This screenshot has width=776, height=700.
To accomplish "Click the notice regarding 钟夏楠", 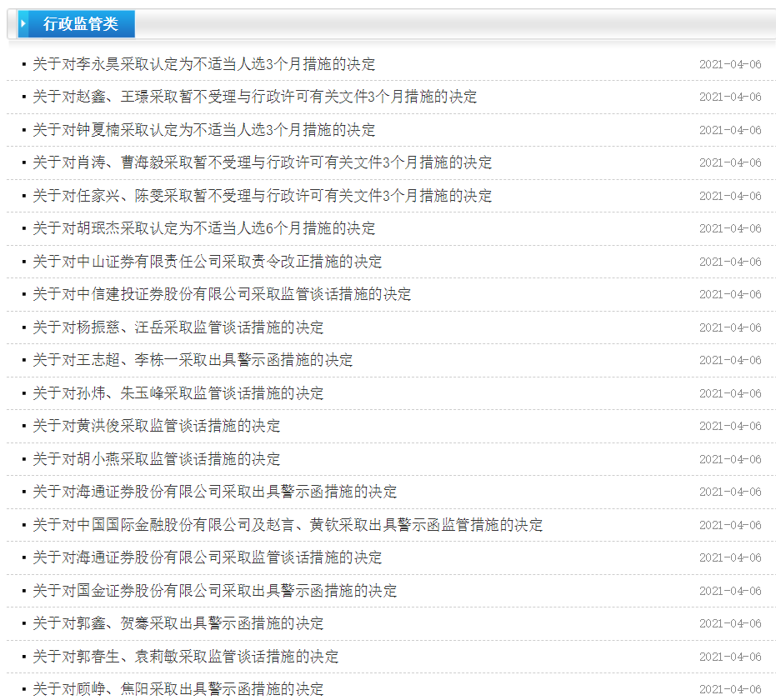I will click(x=203, y=130).
